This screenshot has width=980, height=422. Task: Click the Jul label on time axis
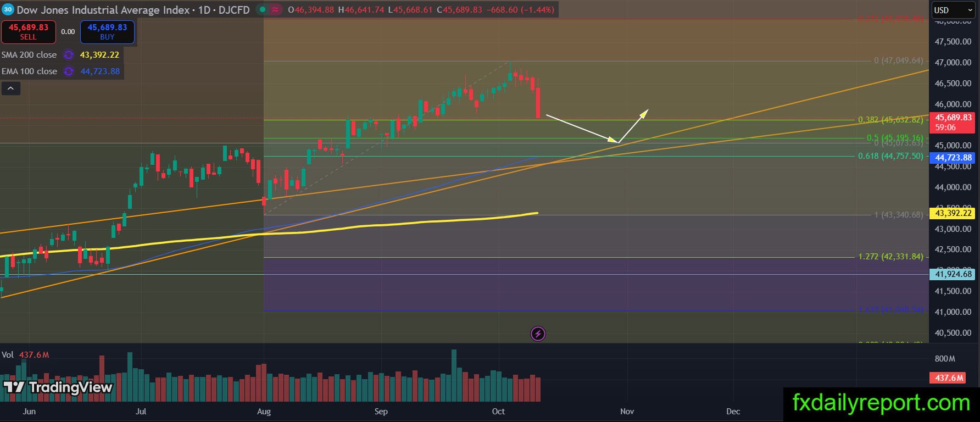[141, 412]
